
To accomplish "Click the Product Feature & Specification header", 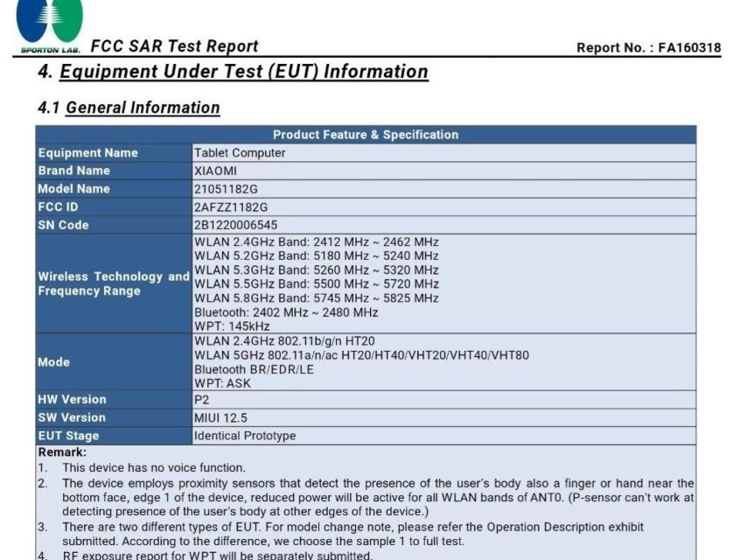I will tap(365, 135).
